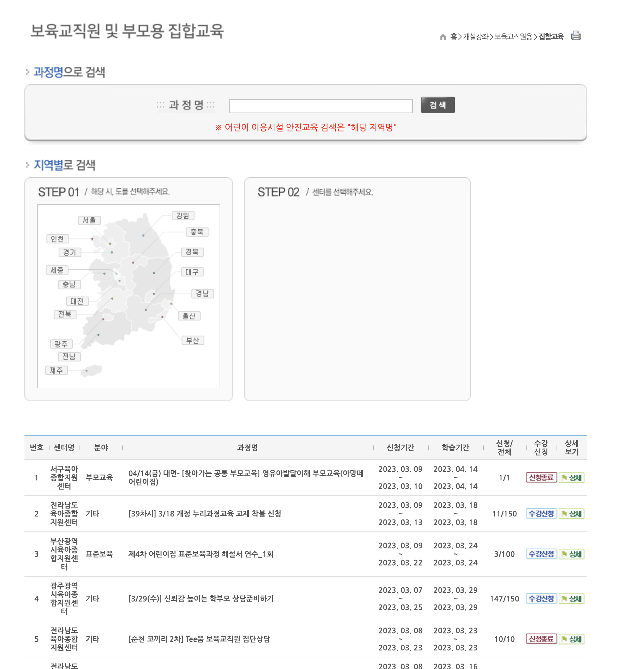Screen dimensions: 644x669
Task: Select 강원 region label on the map
Action: [x=183, y=216]
